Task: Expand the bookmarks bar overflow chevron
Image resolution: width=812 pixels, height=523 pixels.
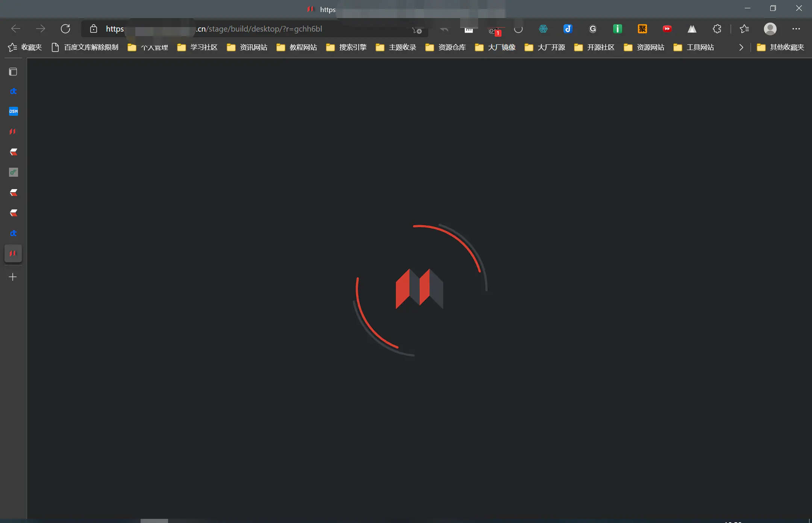Action: pos(741,47)
